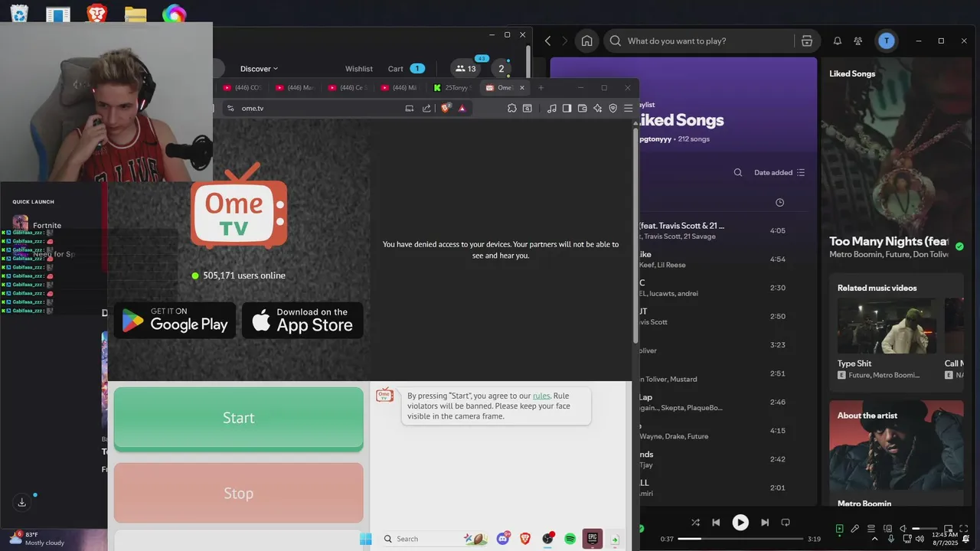This screenshot has height=551, width=980.
Task: Expand Discover dropdown in Epic launcher
Action: click(260, 69)
